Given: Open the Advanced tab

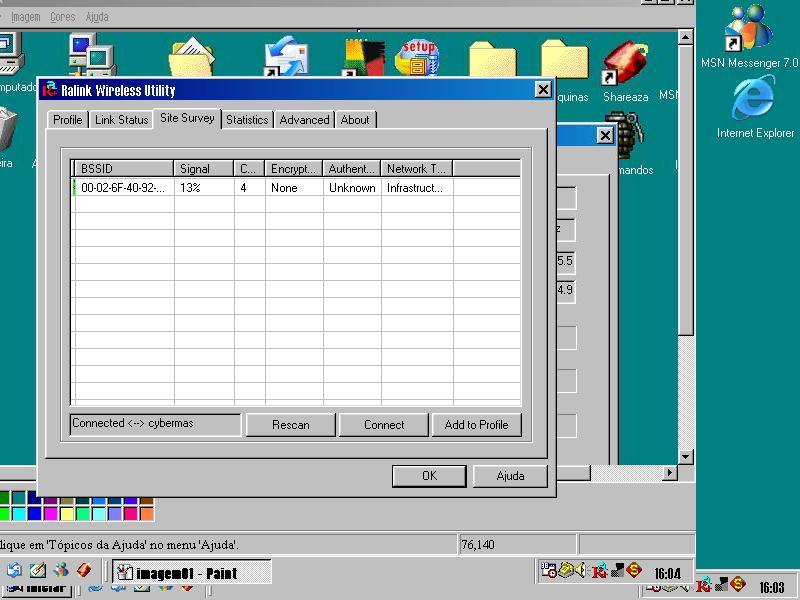Looking at the screenshot, I should (305, 120).
